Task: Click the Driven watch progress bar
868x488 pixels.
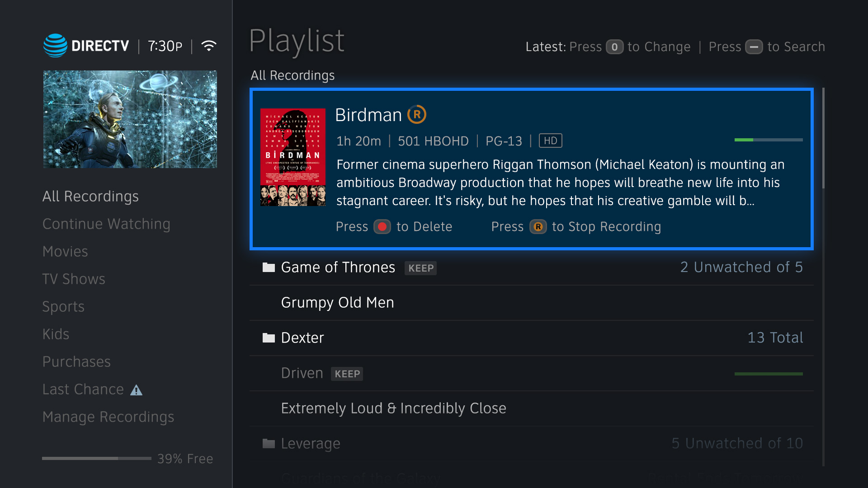Action: tap(769, 374)
